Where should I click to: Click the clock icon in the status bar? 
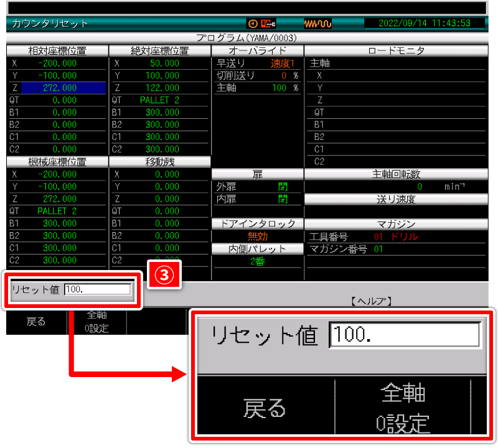253,24
